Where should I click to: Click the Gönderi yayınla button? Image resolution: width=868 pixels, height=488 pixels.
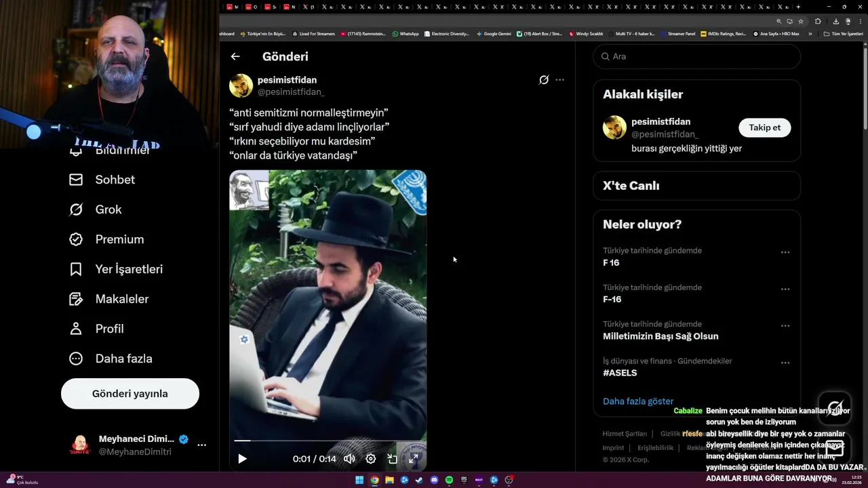[x=130, y=394]
